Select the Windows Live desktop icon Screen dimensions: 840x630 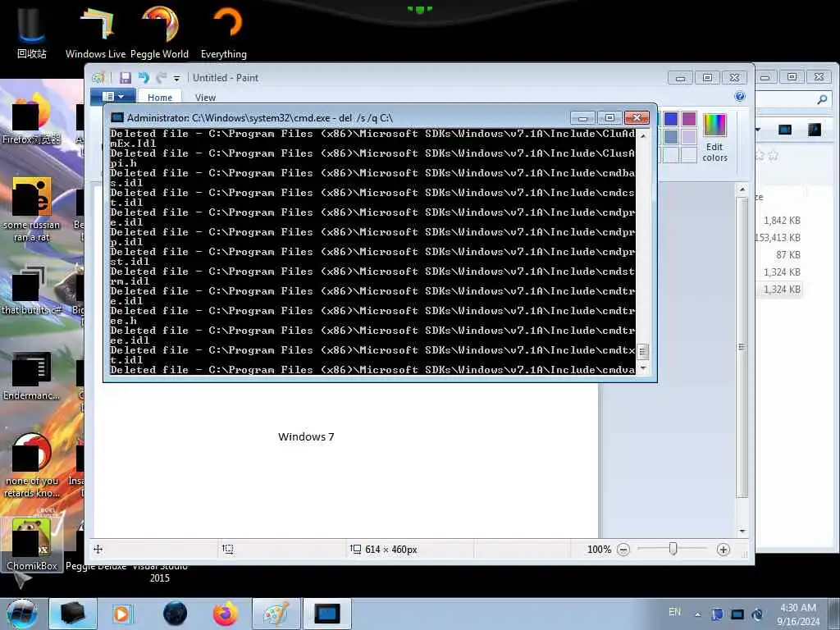95,32
